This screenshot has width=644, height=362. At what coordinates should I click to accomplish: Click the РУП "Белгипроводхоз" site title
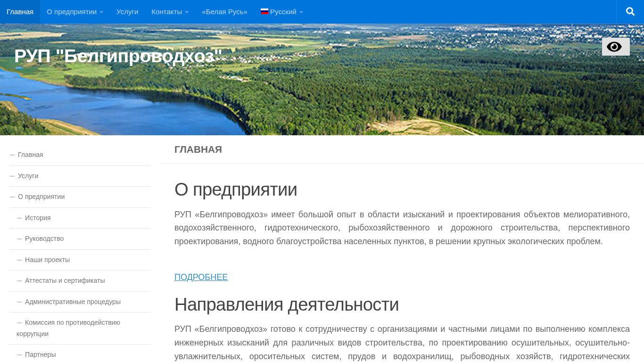coord(118,56)
